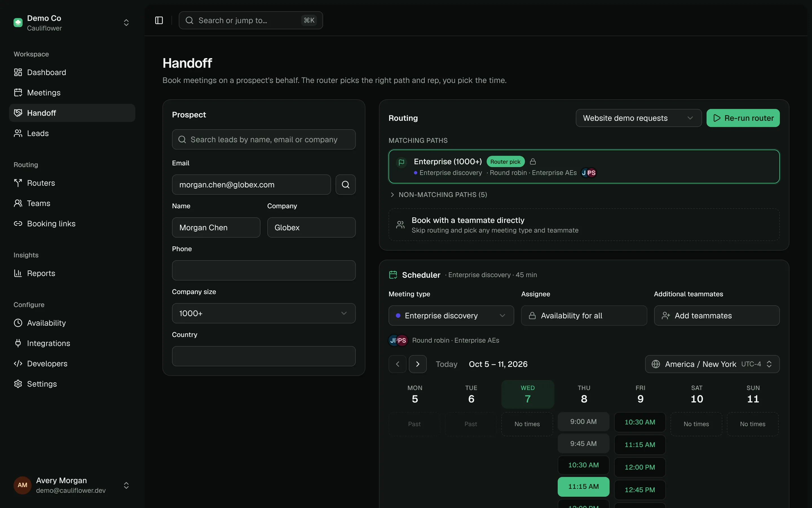Click Add teammates button
This screenshot has height=508, width=812.
pos(717,316)
